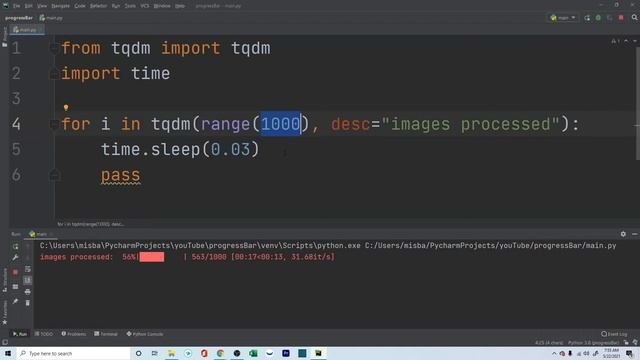Click the restore layout icon in Run panel
640x360 pixels.
tap(16, 287)
